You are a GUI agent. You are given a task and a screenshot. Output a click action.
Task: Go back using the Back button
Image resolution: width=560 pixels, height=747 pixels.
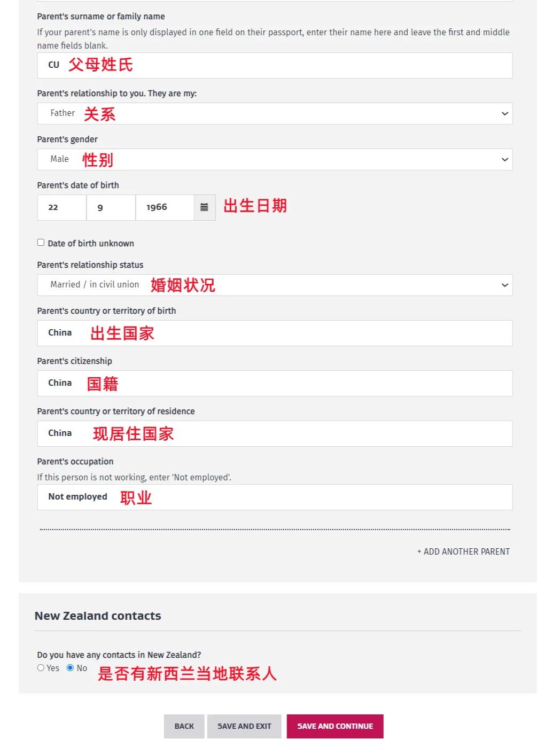pyautogui.click(x=184, y=726)
